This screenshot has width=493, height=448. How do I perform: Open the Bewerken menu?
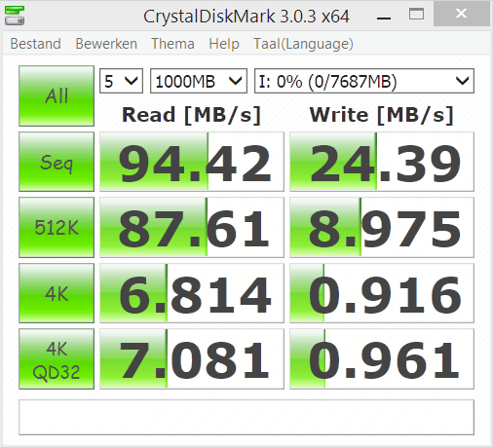(x=106, y=44)
